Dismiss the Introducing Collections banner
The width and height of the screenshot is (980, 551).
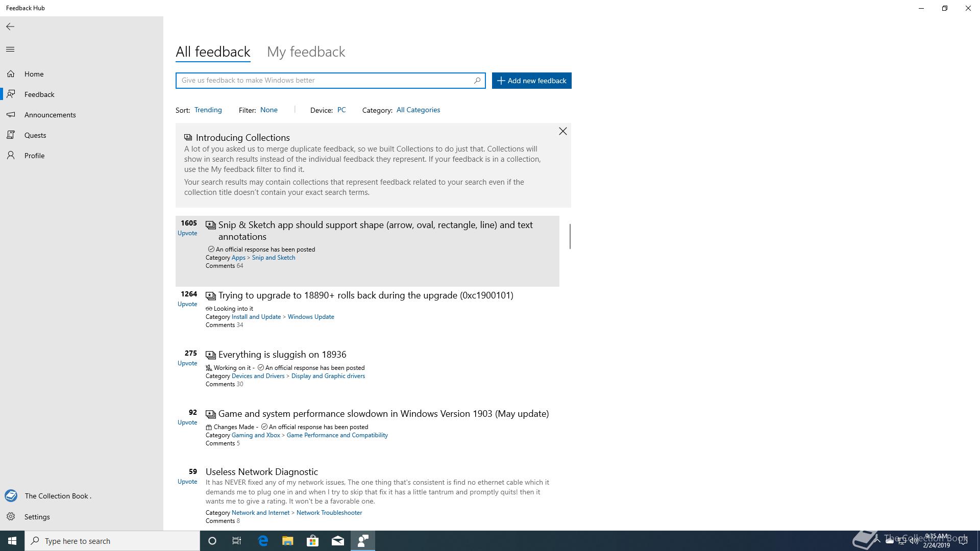pos(563,132)
